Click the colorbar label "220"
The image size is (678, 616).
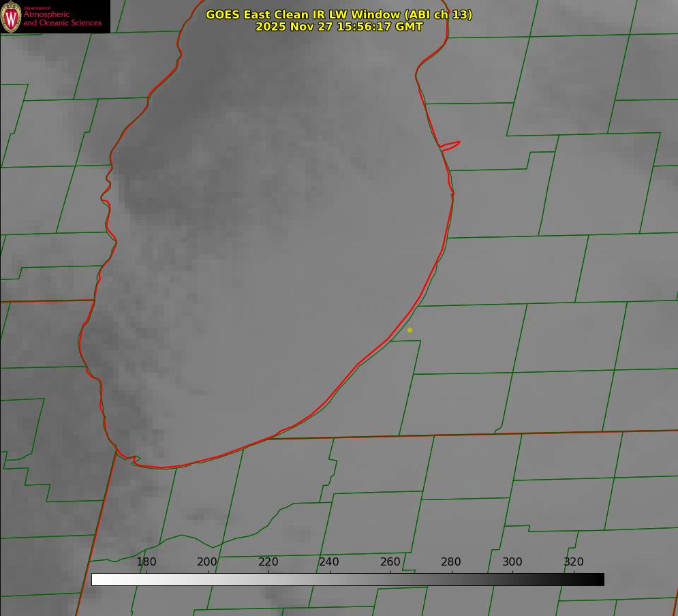(x=268, y=561)
